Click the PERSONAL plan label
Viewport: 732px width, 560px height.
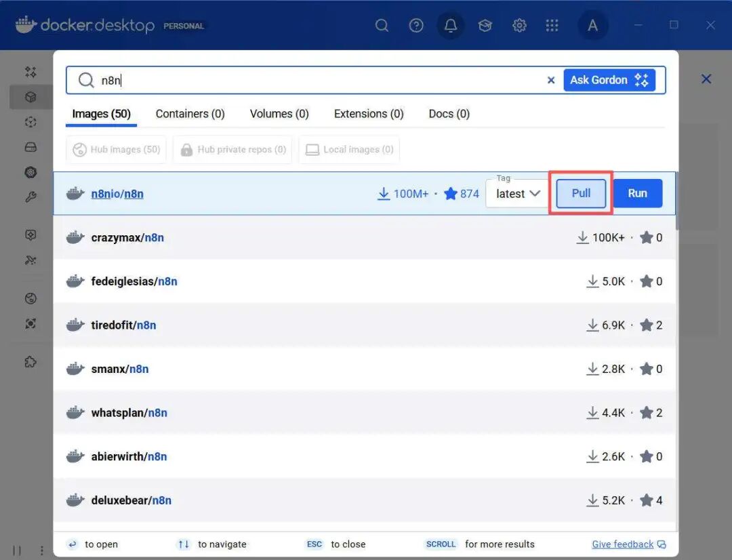(184, 26)
